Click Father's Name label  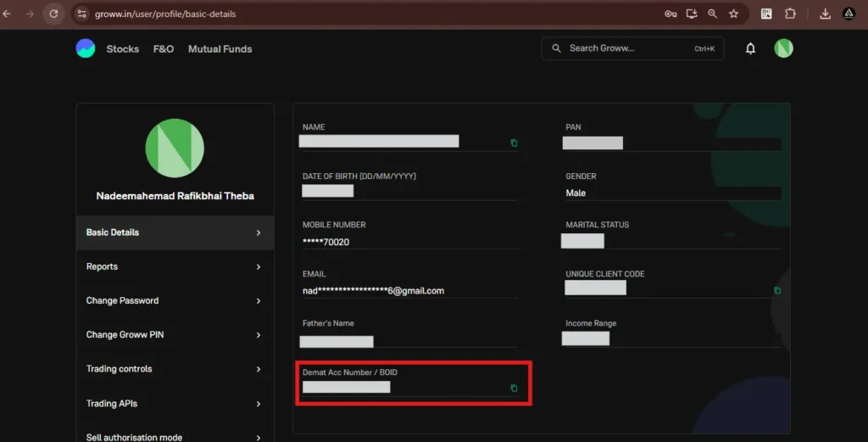point(328,323)
